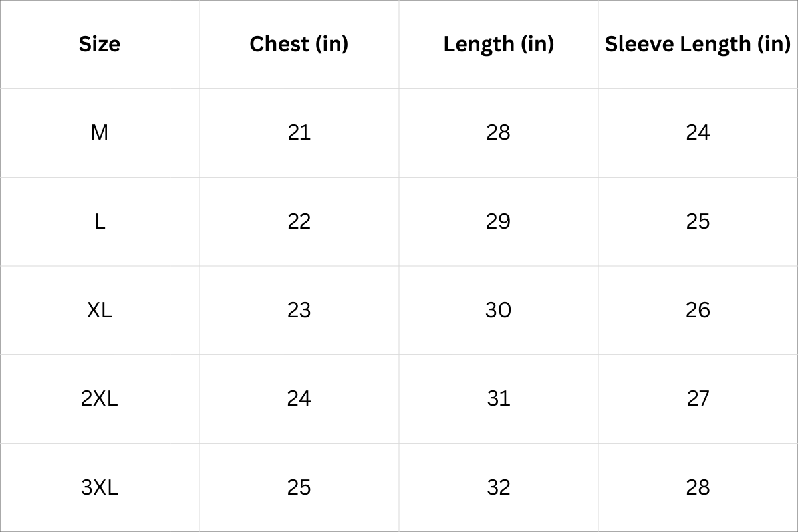798x532 pixels.
Task: Click chest value 25 for size 3XL
Action: tap(299, 487)
